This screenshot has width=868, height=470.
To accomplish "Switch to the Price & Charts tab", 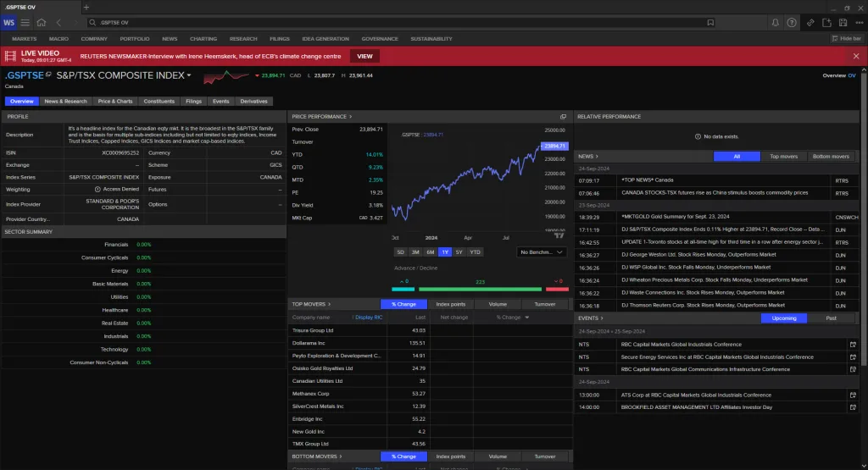I will point(115,101).
